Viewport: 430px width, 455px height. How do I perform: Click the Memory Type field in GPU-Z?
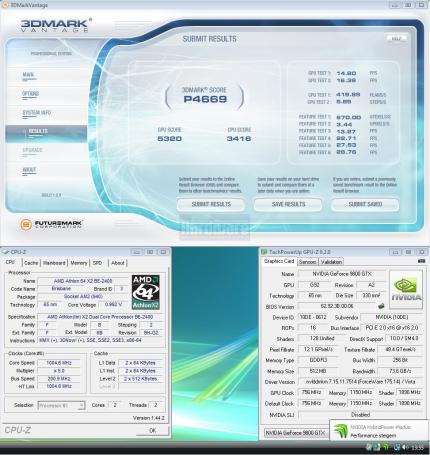click(x=318, y=360)
